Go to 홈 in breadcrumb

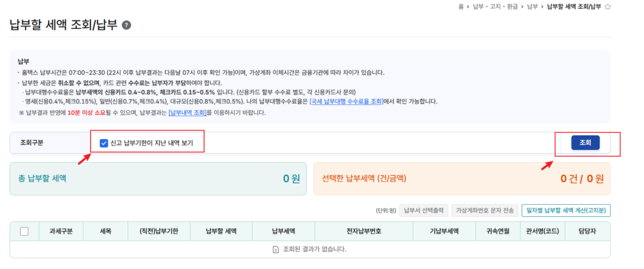click(462, 6)
